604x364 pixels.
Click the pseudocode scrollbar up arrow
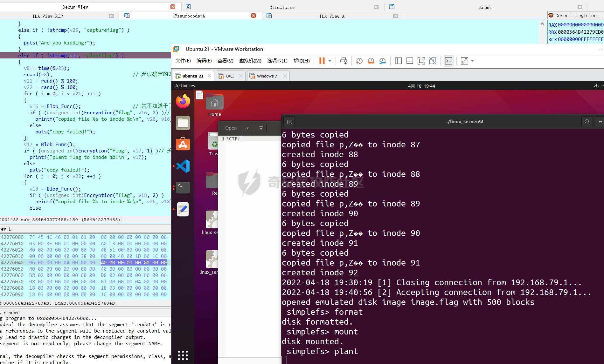click(x=542, y=24)
